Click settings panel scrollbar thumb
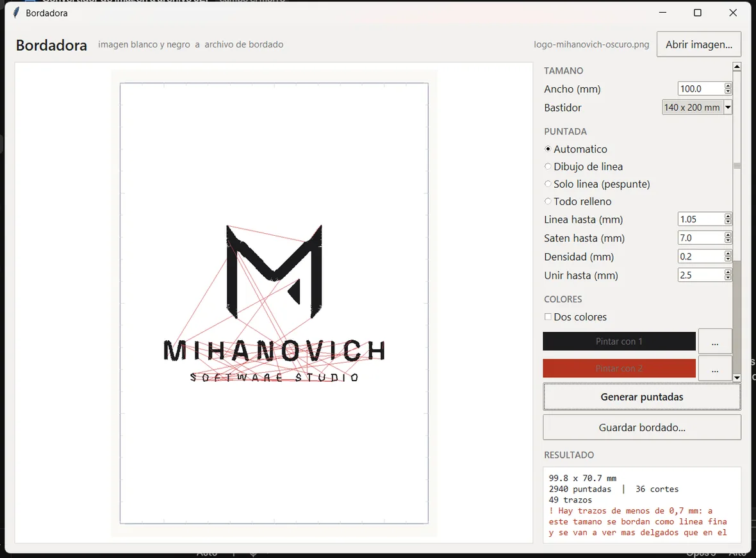Screen dimensions: 756x558 pyautogui.click(x=737, y=166)
